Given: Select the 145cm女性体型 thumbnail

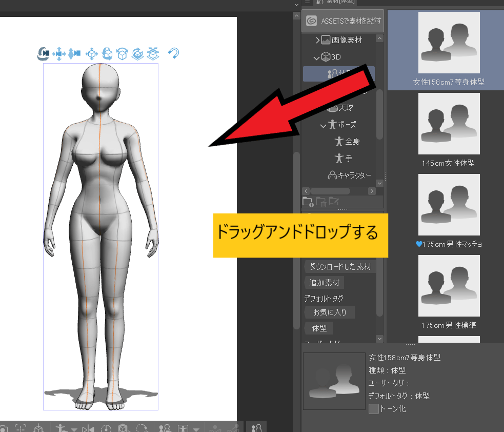Looking at the screenshot, I should (449, 124).
